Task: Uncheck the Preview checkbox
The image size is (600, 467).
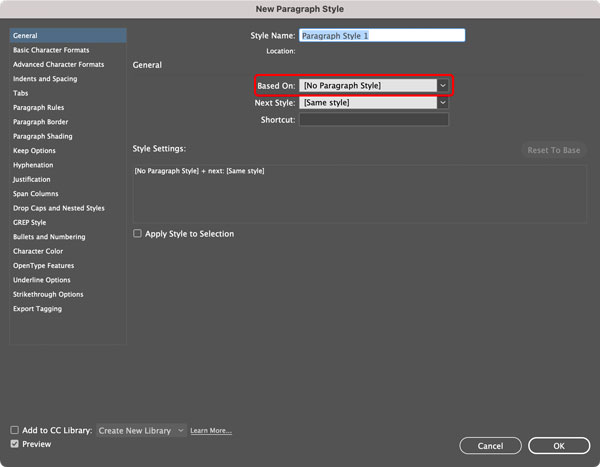Action: click(15, 444)
